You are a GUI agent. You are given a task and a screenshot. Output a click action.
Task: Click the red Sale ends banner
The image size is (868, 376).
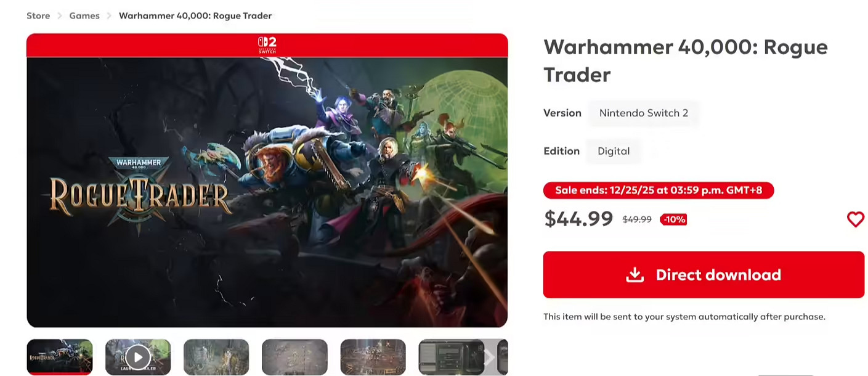point(659,190)
